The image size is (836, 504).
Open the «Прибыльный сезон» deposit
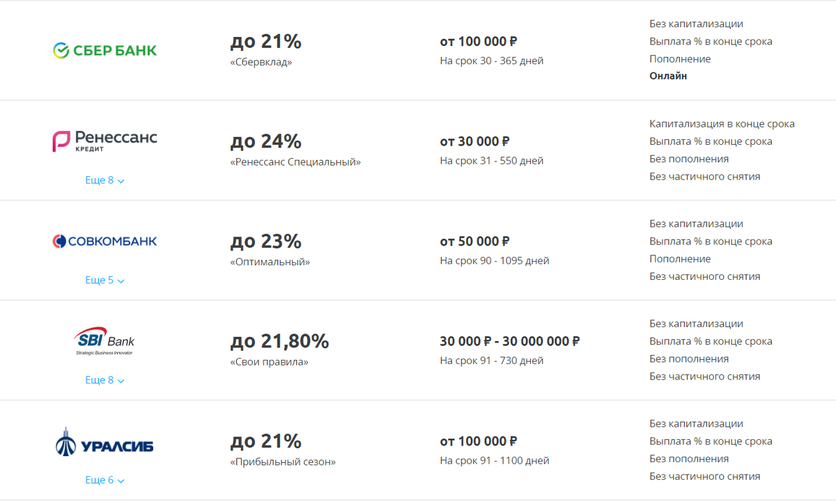click(x=283, y=462)
